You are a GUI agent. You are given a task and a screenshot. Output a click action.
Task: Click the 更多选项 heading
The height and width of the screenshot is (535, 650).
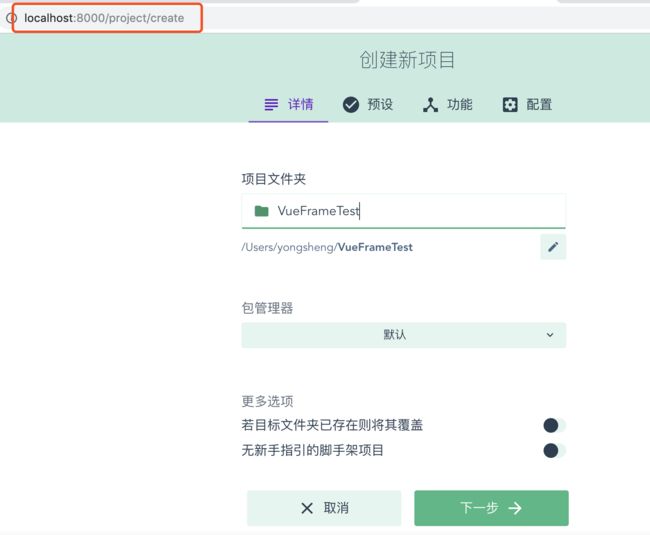point(267,401)
